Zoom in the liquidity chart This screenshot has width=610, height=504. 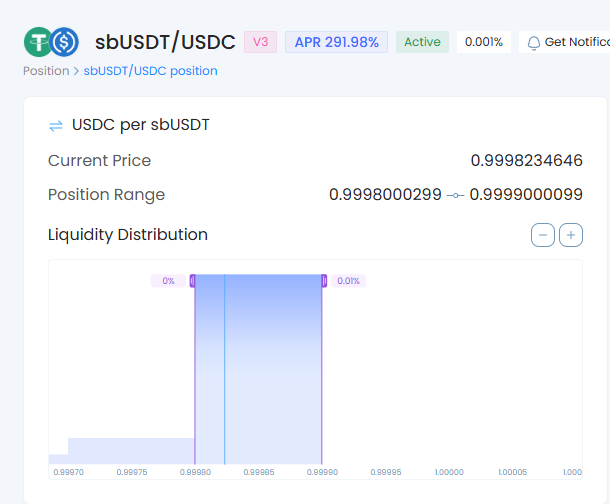[x=571, y=235]
